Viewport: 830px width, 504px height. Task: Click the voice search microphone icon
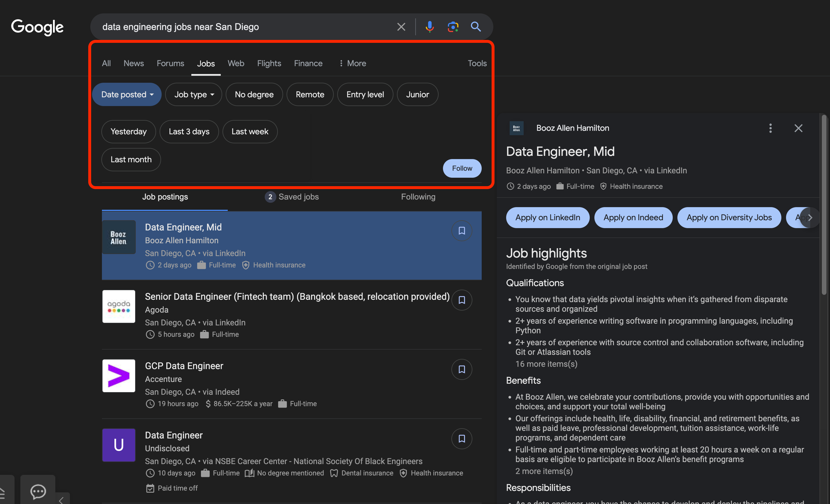coord(430,27)
